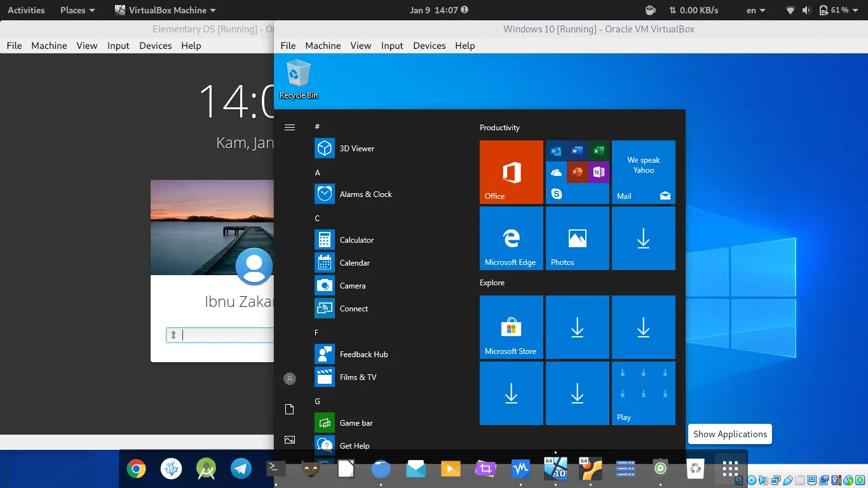Image resolution: width=868 pixels, height=488 pixels.
Task: Open the Photos tile
Action: (578, 238)
